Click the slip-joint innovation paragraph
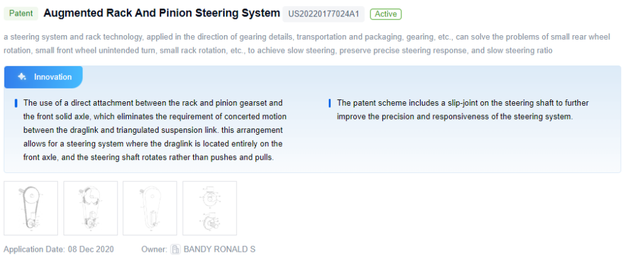Viewport: 644px width, 270px height. coord(462,110)
